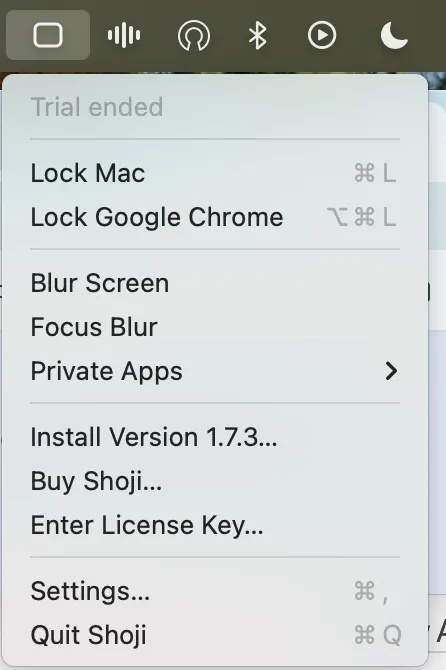Open the Buy Shoji link
The image size is (446, 670).
[215, 481]
